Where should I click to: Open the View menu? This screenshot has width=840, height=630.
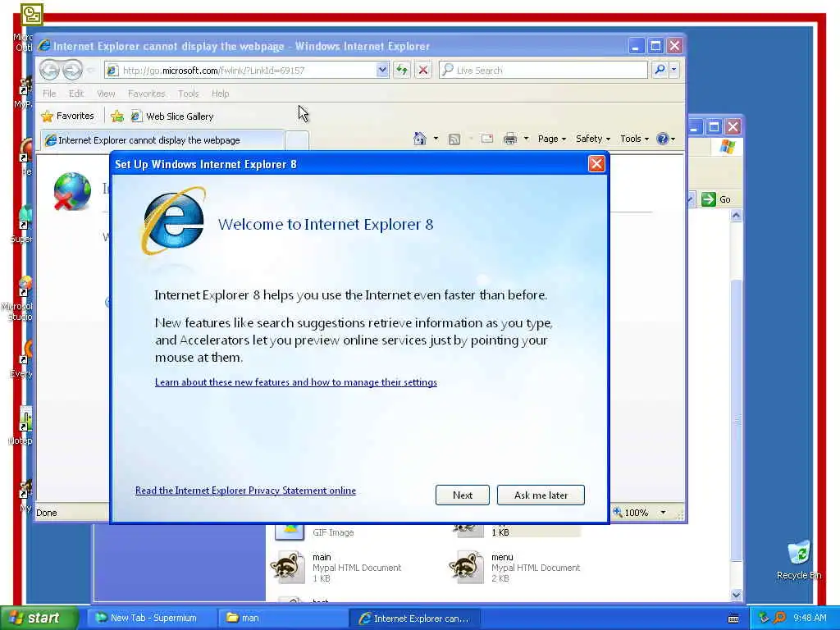[x=106, y=94]
